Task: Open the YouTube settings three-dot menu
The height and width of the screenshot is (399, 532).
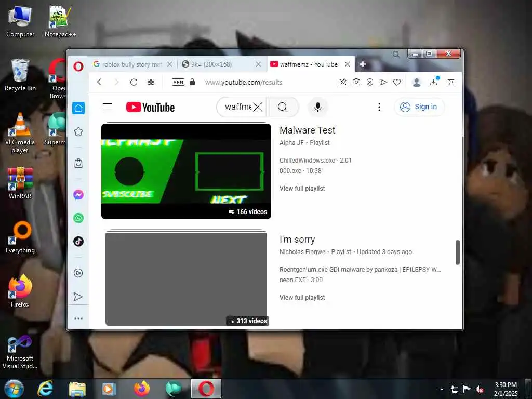Action: [379, 107]
